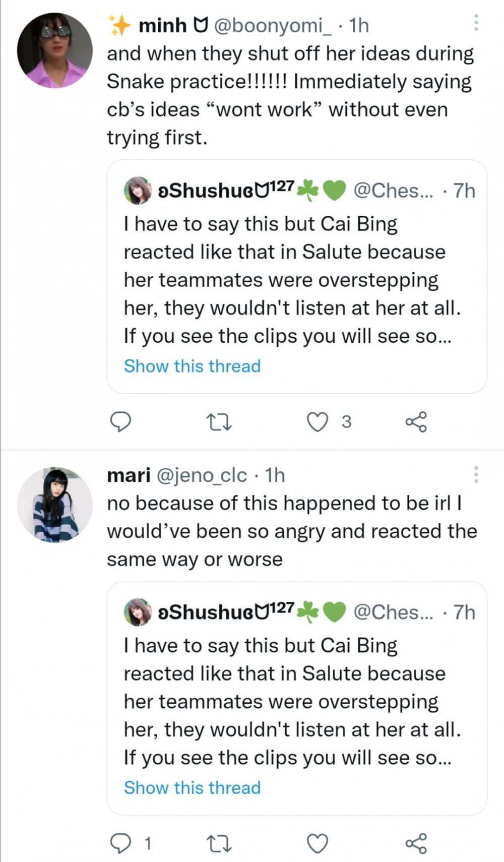
Task: Open mari's profile picture
Action: point(54,505)
